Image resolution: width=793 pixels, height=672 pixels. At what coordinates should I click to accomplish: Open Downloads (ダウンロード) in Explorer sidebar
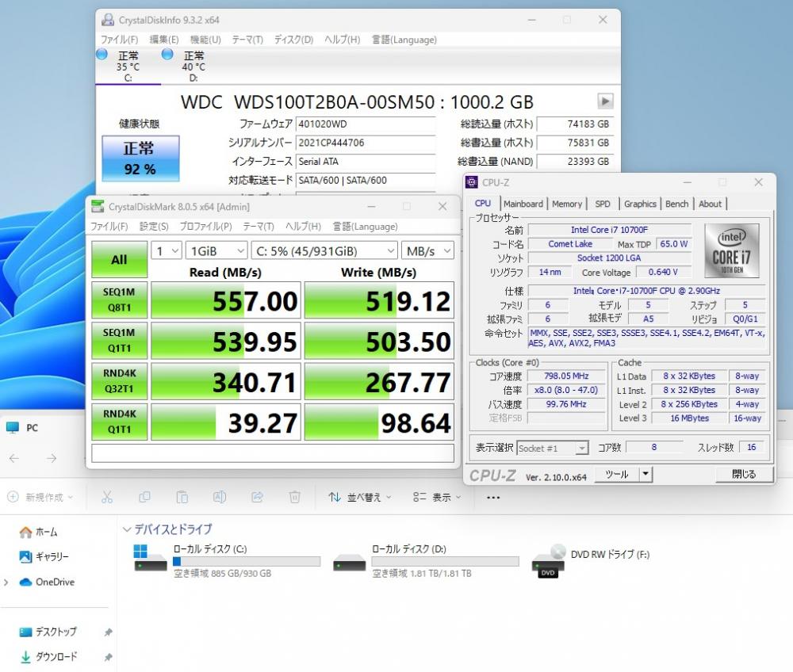(49, 656)
